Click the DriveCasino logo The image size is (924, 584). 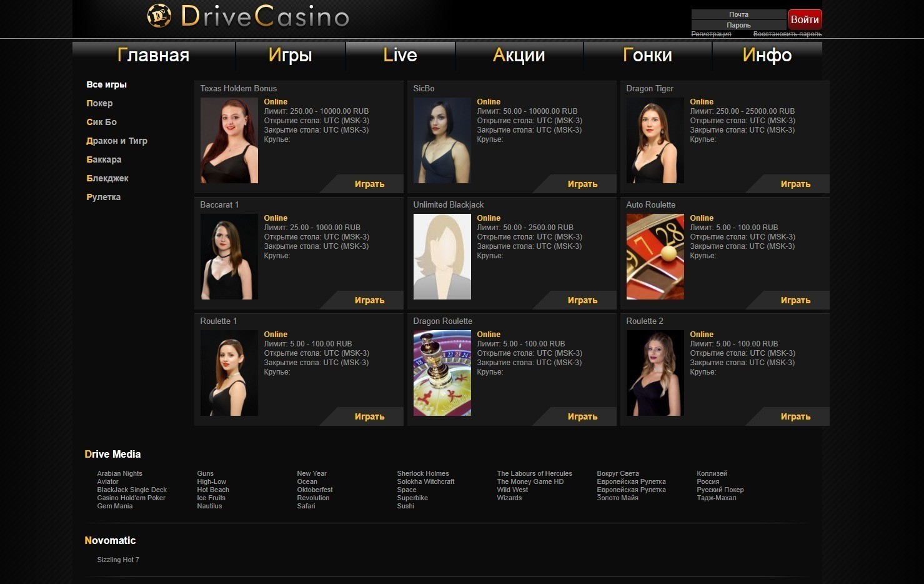pos(248,16)
